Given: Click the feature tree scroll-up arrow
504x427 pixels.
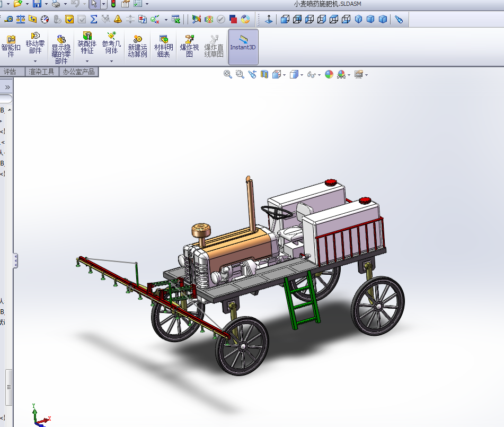Looking at the screenshot, I should pyautogui.click(x=10, y=110).
